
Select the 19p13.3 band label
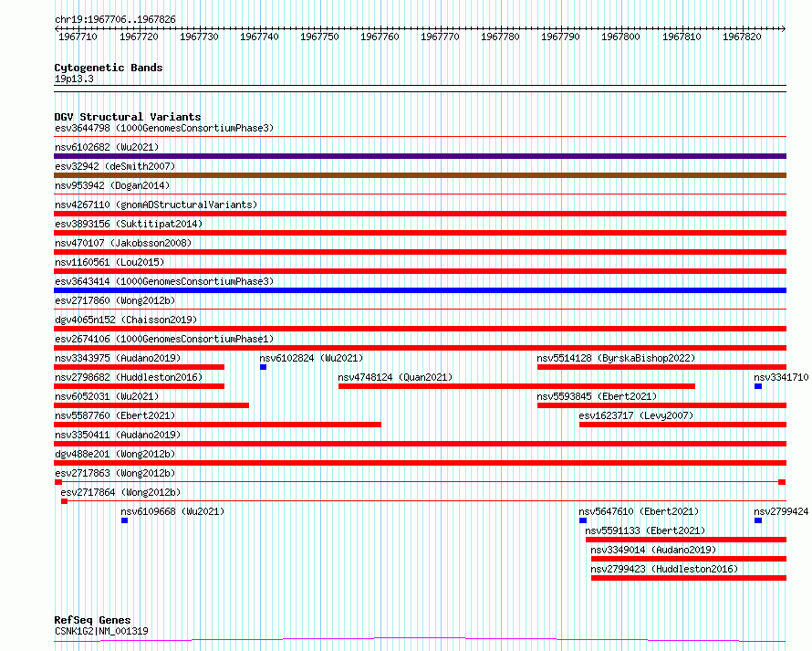(x=74, y=79)
